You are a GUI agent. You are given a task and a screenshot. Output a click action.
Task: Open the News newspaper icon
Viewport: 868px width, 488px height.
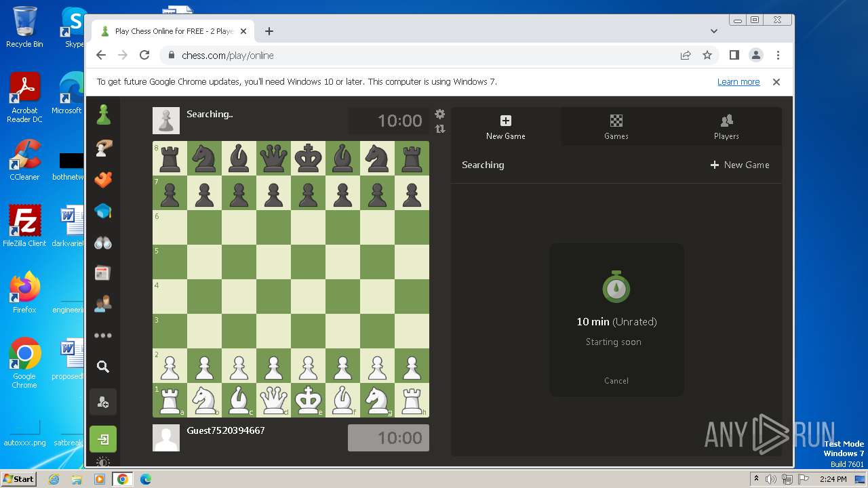click(x=103, y=273)
